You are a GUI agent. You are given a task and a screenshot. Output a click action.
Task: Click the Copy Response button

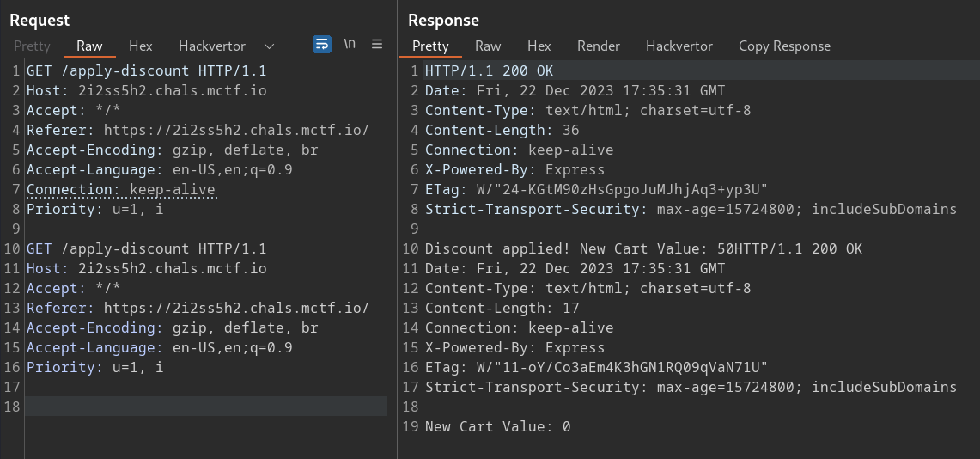(x=784, y=46)
